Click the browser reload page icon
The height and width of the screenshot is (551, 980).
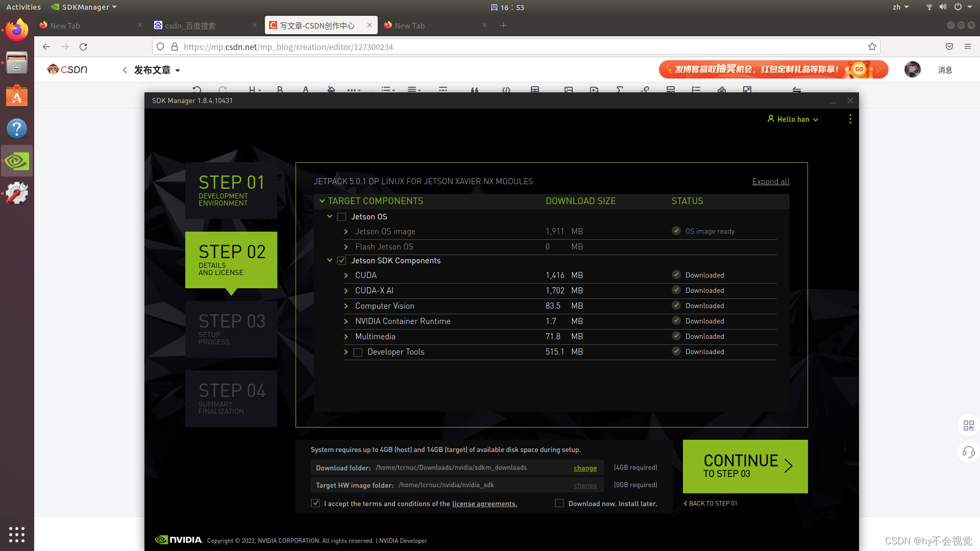click(x=83, y=47)
